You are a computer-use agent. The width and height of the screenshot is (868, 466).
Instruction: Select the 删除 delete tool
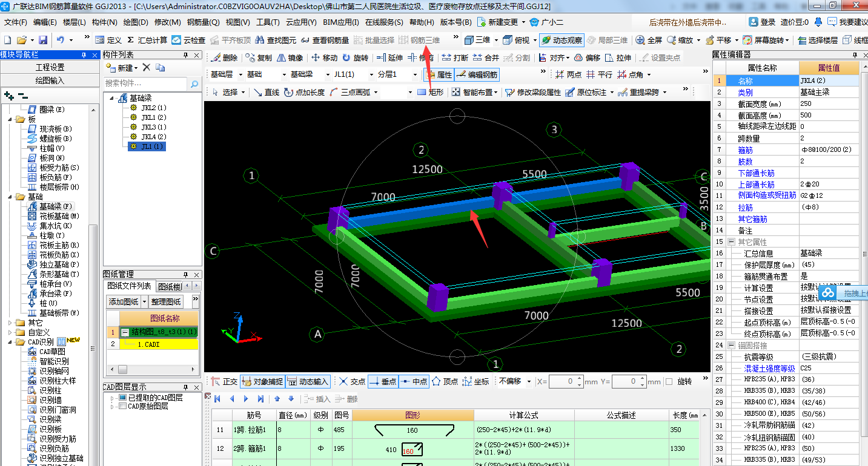pos(224,58)
